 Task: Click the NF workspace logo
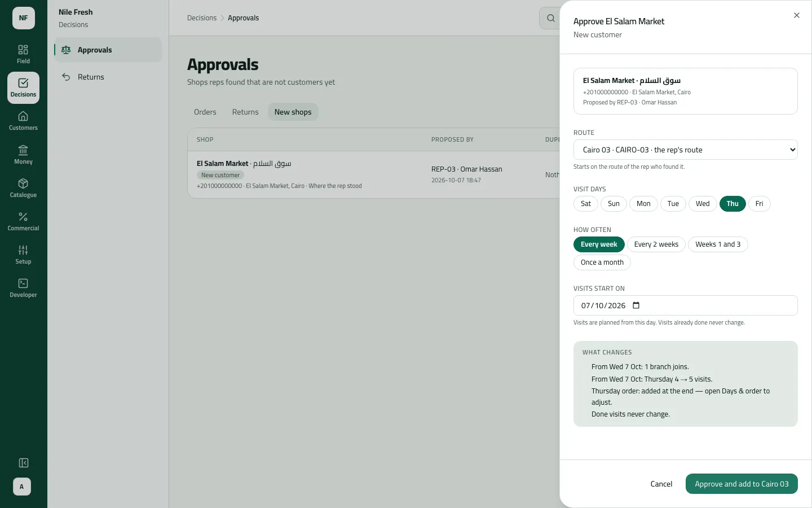(23, 18)
